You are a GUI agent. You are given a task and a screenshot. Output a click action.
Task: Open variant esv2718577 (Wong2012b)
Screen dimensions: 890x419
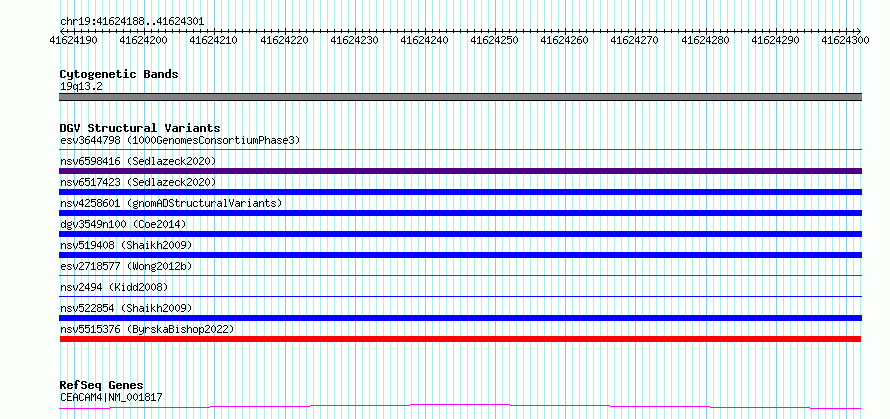point(128,266)
